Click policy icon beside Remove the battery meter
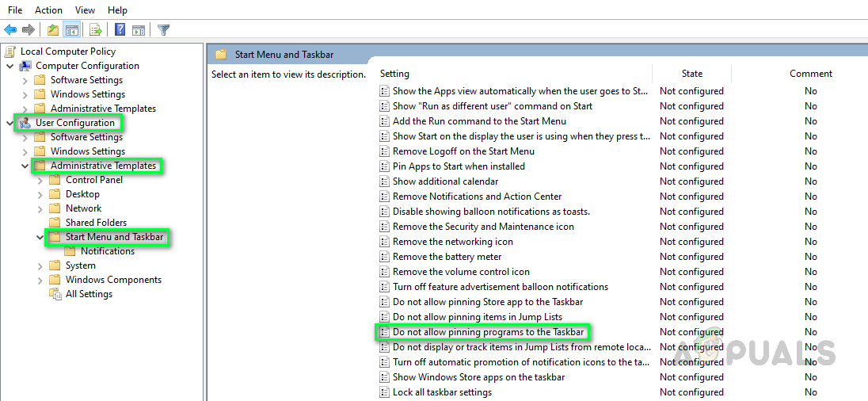Screen dimensions: 868x401 point(384,257)
